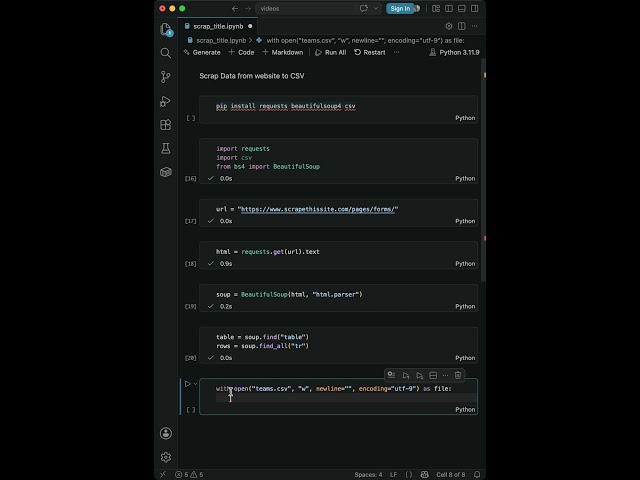Run the active 'with open' cell
The image size is (640, 480).
click(187, 384)
